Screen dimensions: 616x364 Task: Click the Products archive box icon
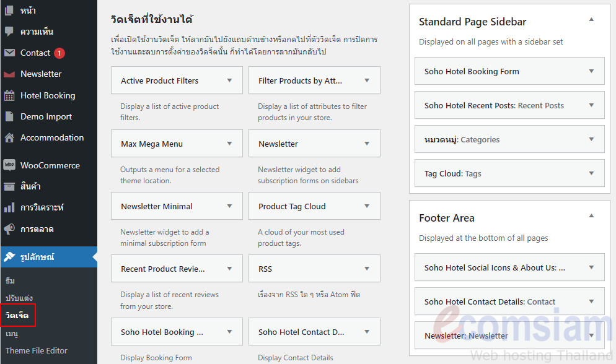[x=9, y=186]
